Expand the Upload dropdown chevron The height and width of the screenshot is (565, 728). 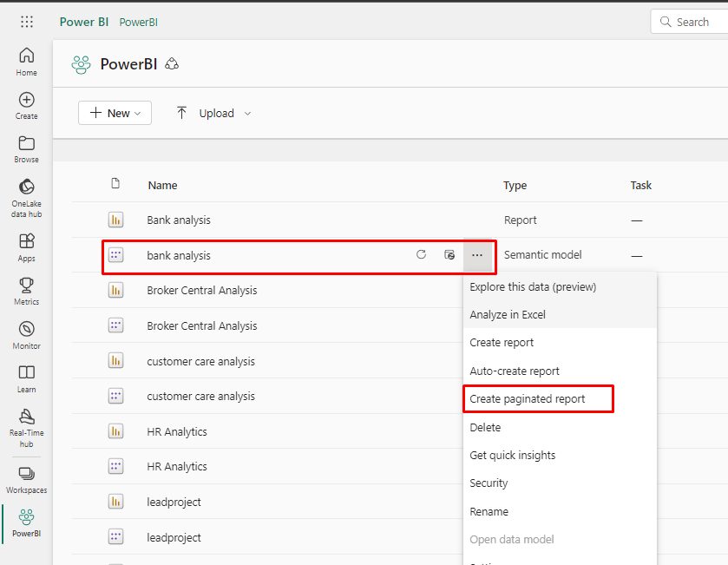[246, 112]
